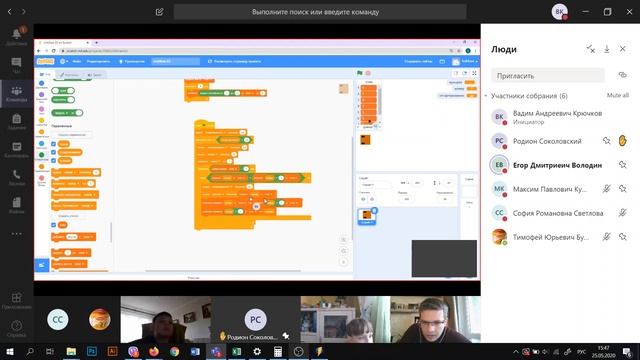Open more apps ellipsis in Teams sidebar

(x=16, y=234)
